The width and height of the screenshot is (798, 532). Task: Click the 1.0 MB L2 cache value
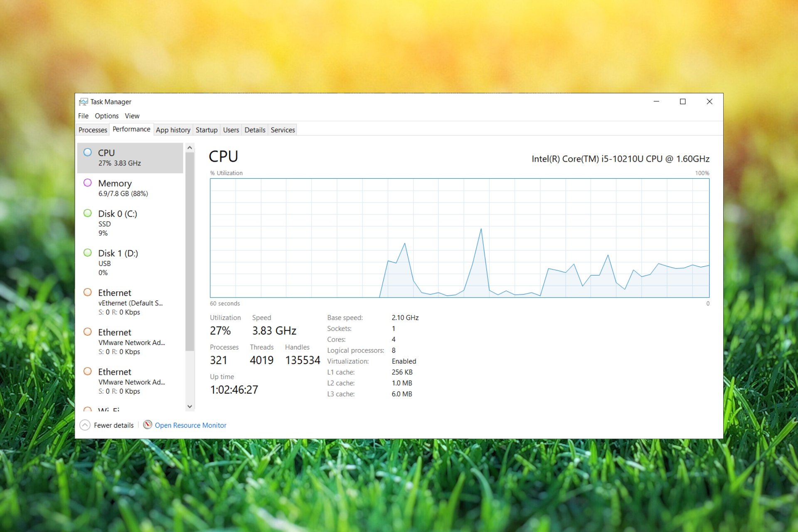point(402,383)
